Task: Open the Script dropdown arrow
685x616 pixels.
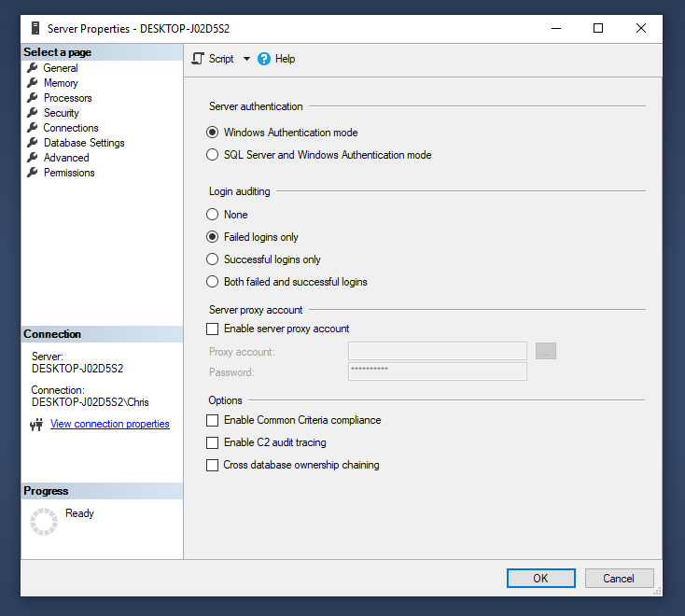Action: point(246,59)
